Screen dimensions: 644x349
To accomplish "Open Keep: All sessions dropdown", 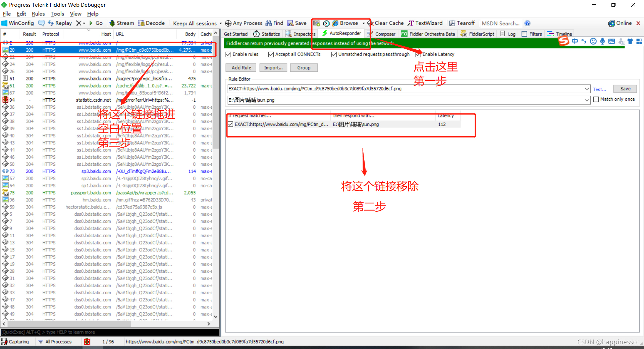I will [x=197, y=23].
